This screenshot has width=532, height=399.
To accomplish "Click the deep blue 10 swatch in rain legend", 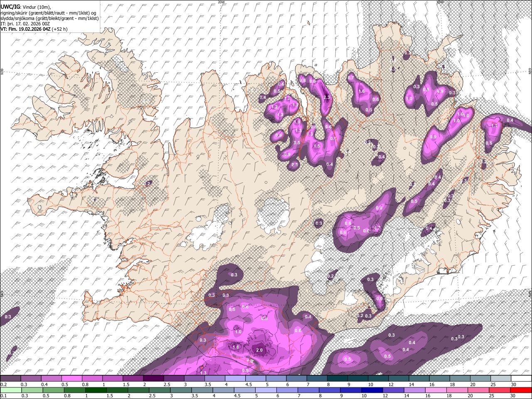I will (372, 390).
